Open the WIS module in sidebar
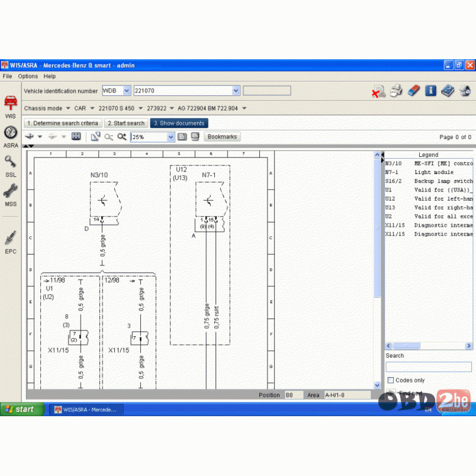476x476 pixels. pos(10,107)
